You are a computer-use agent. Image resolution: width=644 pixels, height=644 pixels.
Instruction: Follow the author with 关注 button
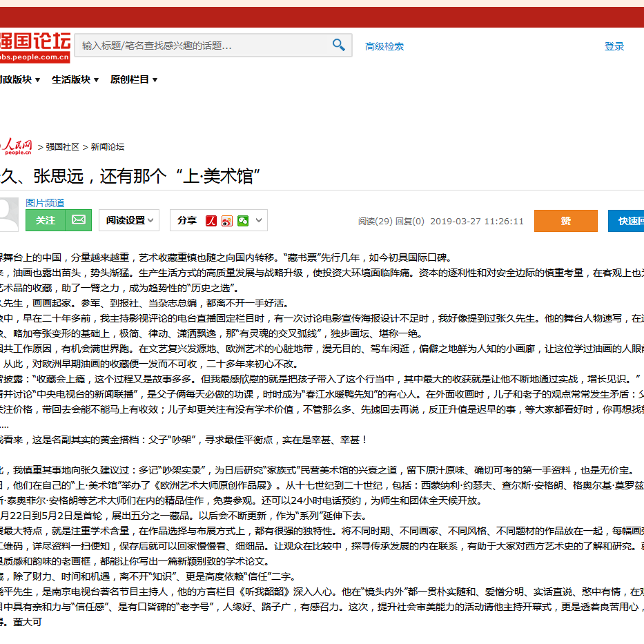point(45,220)
